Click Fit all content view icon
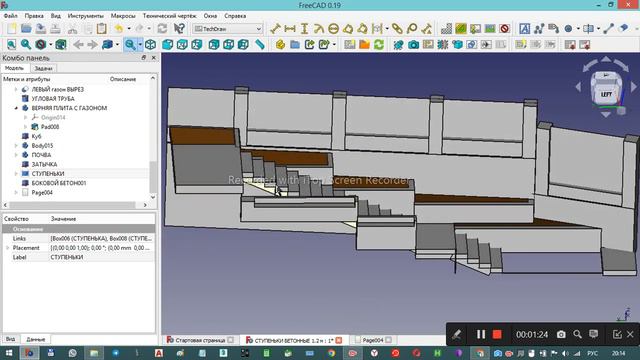Image resolution: width=640 pixels, height=360 pixels. pyautogui.click(x=11, y=44)
